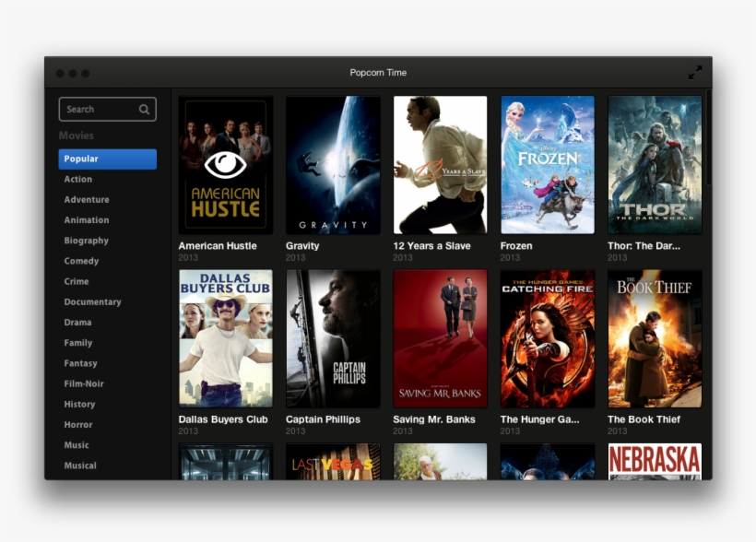Click the 'Frozen' title text
This screenshot has width=756, height=542.
pyautogui.click(x=516, y=246)
